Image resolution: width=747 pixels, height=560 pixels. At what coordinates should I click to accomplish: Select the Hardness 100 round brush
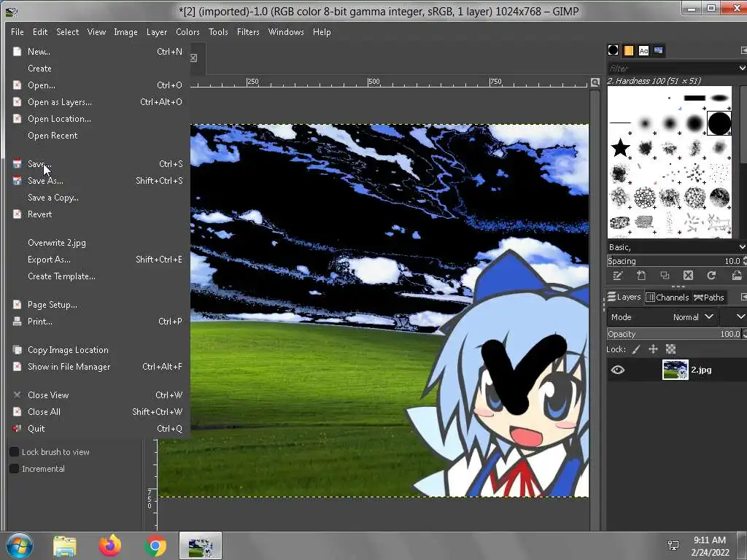[719, 123]
